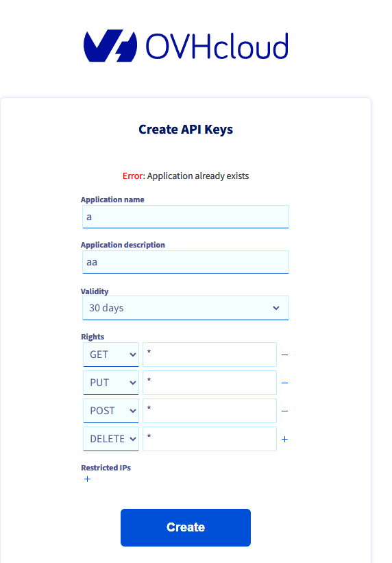Screen dimensions: 392x563
Task: Open the GET method dropdown
Action: click(x=111, y=355)
